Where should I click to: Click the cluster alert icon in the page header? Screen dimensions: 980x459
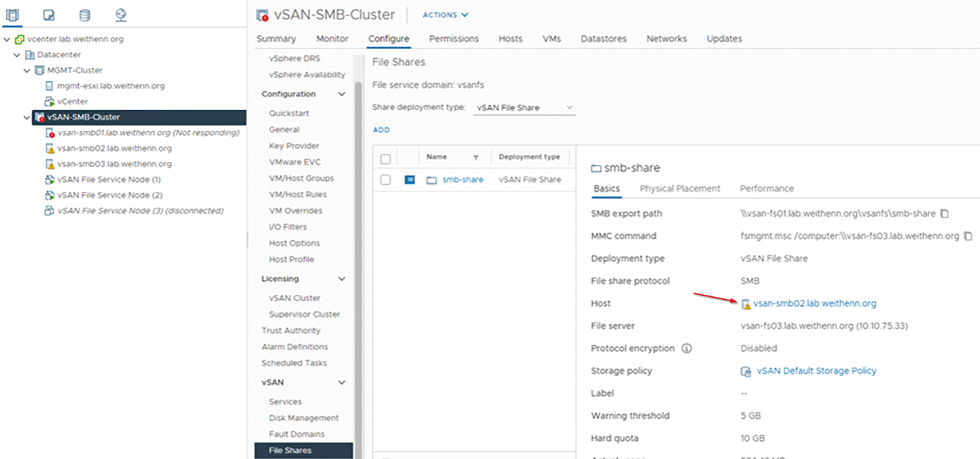click(262, 15)
